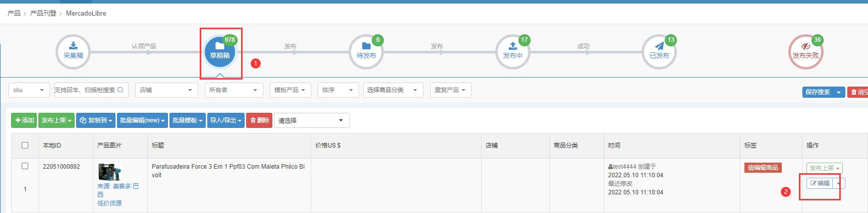Open the 导入/导出 import export menu
This screenshot has width=868, height=213.
coord(225,120)
